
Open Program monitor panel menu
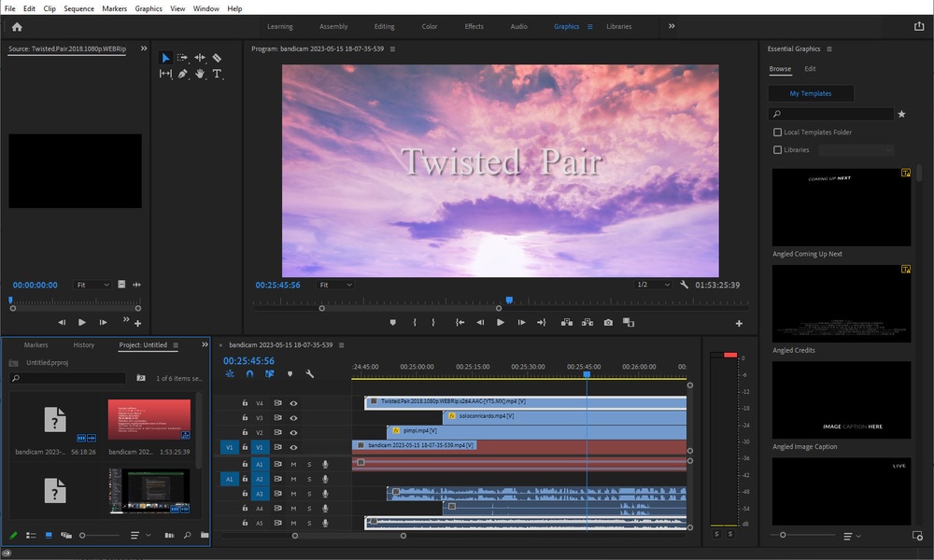point(392,49)
